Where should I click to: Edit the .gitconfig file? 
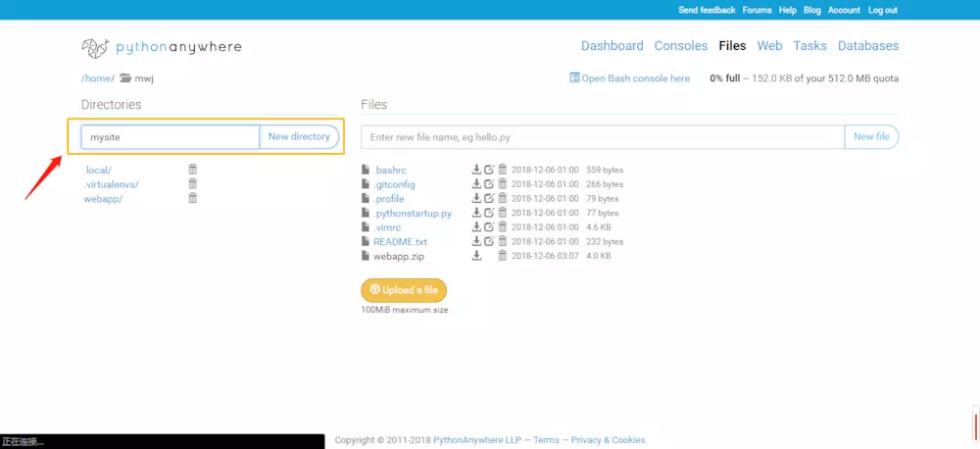pyautogui.click(x=489, y=184)
